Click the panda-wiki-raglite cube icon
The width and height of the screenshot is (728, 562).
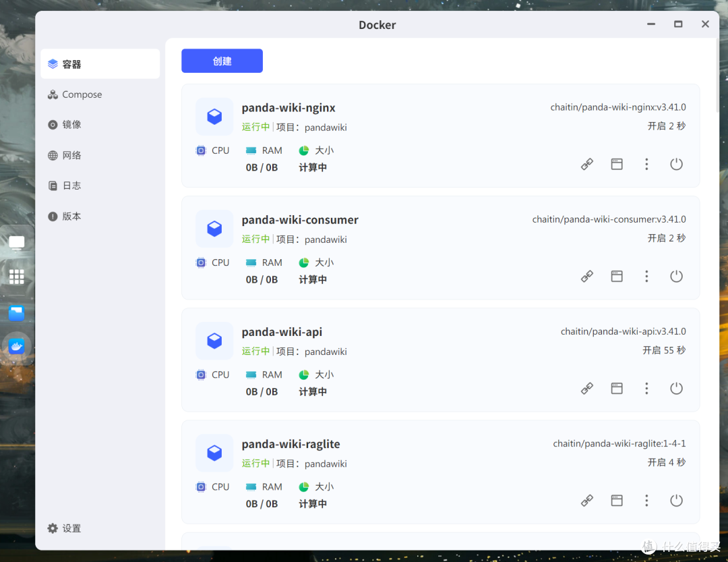214,452
